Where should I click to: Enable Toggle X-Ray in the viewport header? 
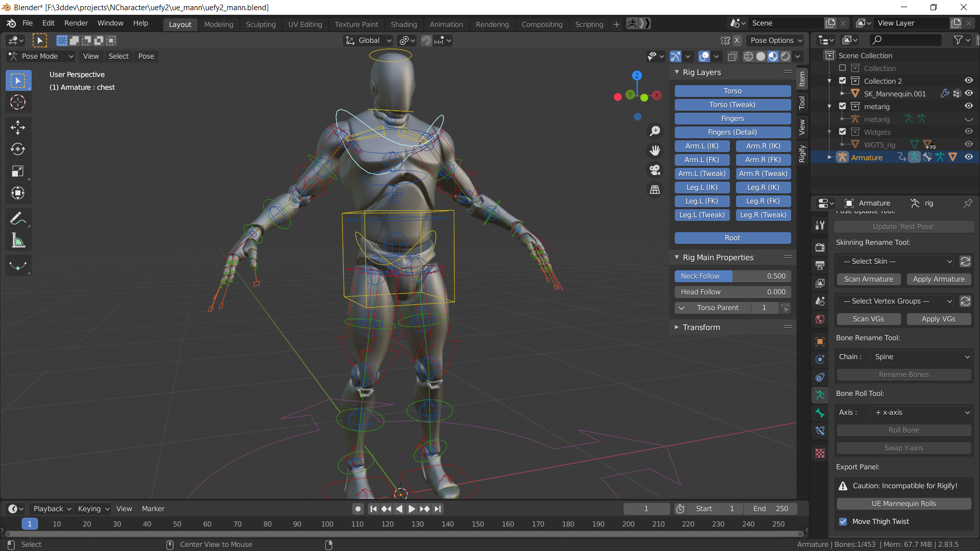(x=732, y=57)
